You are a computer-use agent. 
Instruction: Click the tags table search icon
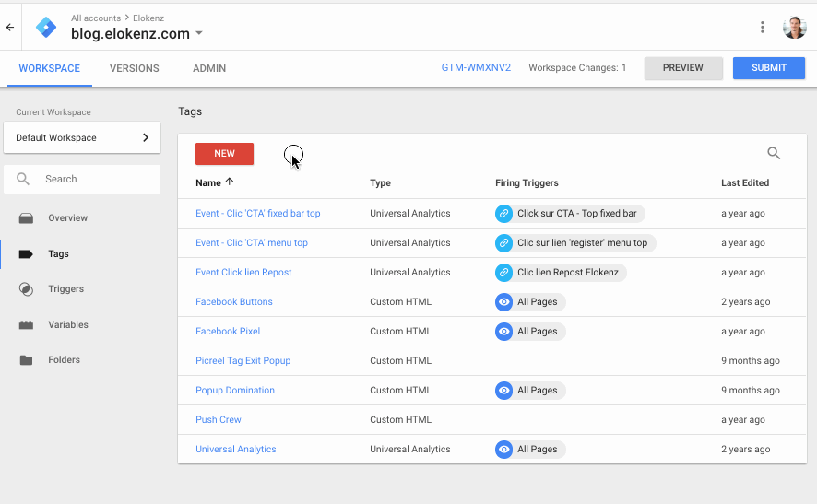coord(774,153)
